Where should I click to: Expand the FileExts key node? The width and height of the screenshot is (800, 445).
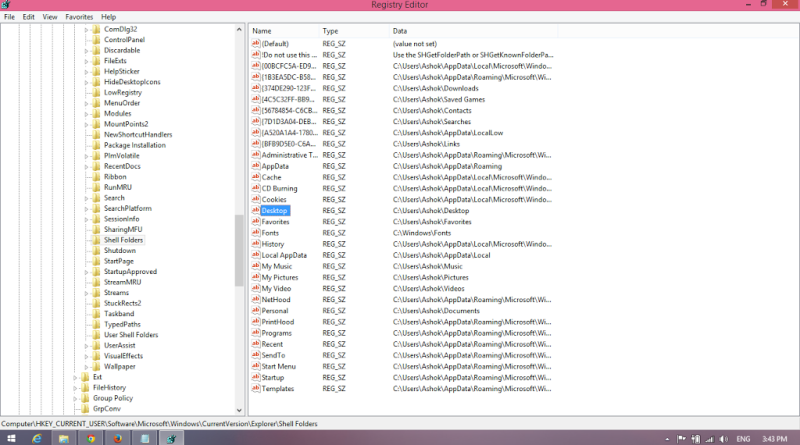point(86,61)
